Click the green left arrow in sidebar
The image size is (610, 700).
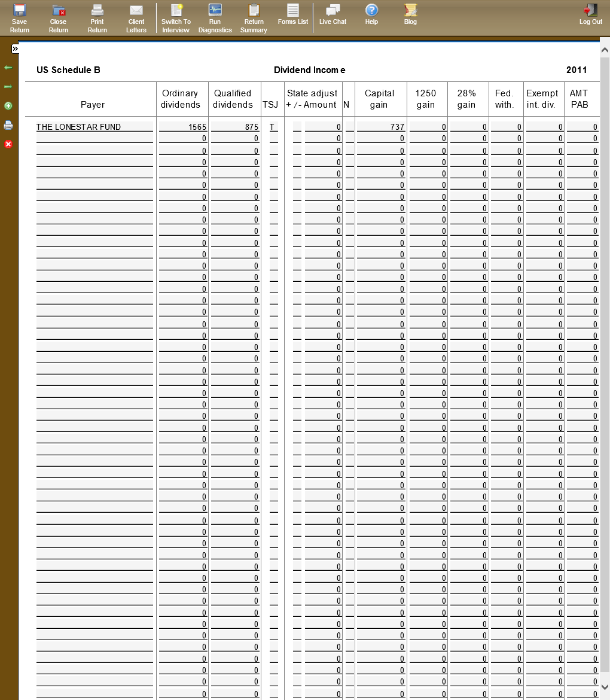8,68
